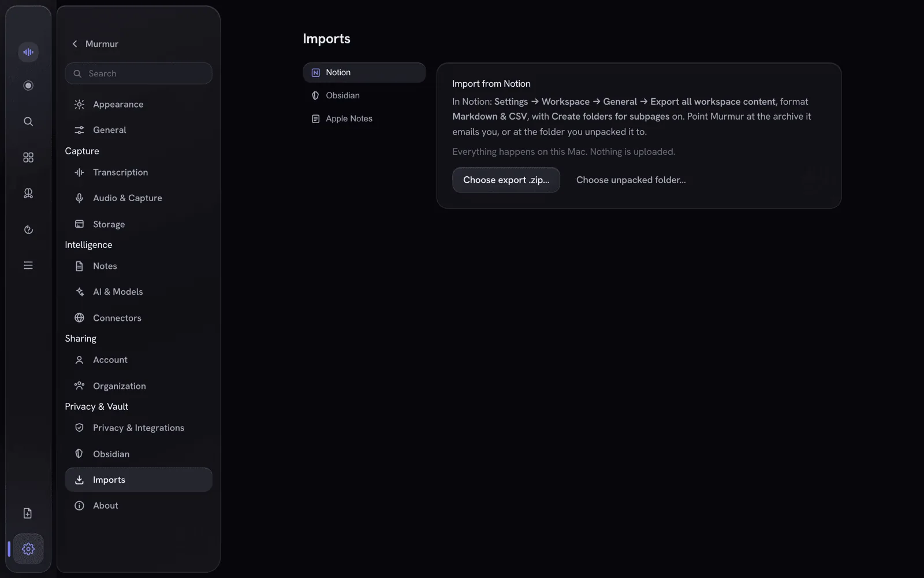
Task: Click the shield icon beside Privacy & Integrations
Action: pos(80,428)
